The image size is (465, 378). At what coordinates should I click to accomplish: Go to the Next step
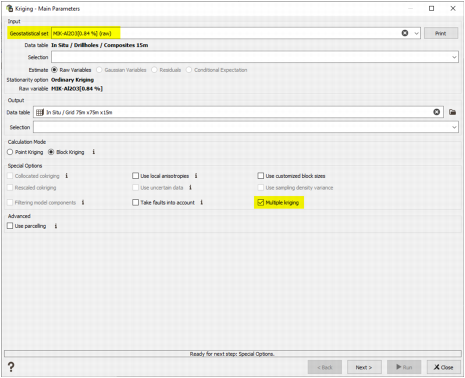364,367
